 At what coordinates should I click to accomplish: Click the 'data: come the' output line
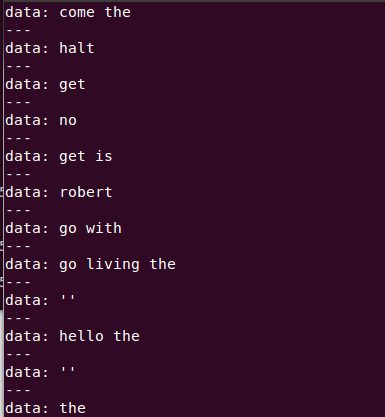tap(68, 12)
